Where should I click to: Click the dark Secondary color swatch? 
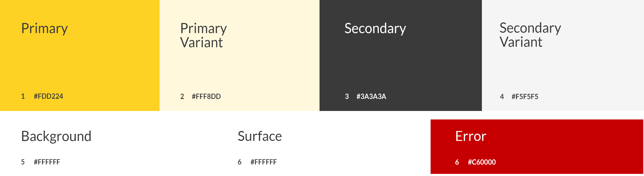pyautogui.click(x=400, y=55)
